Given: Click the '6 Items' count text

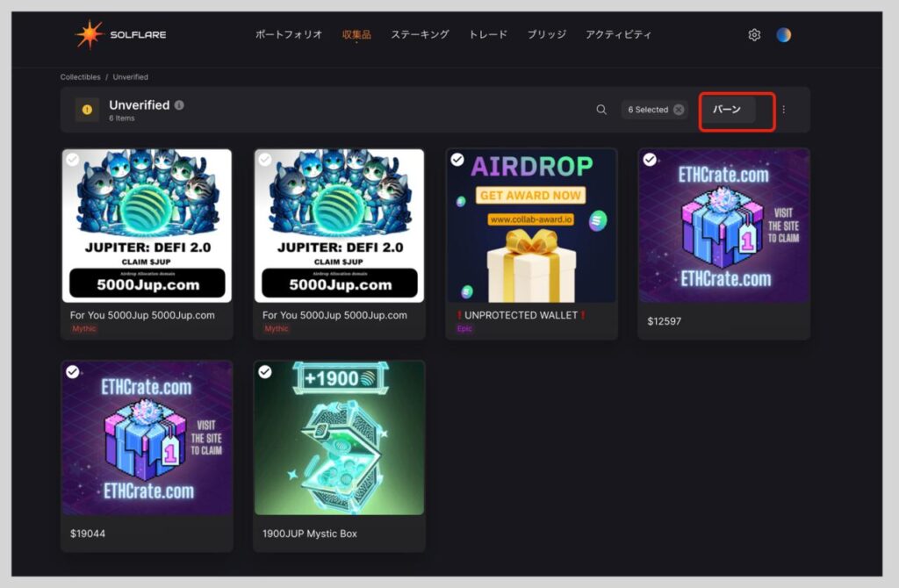Looking at the screenshot, I should pos(121,118).
